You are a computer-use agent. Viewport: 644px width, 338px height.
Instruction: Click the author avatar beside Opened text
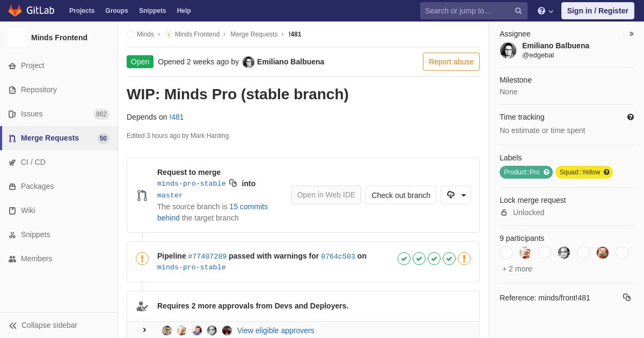point(248,62)
